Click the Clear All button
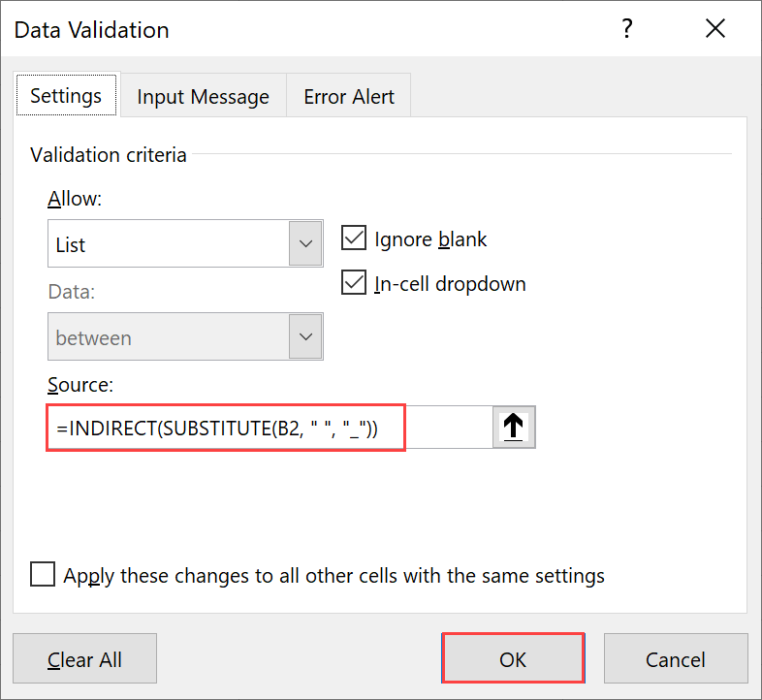This screenshot has height=700, width=762. (x=84, y=658)
